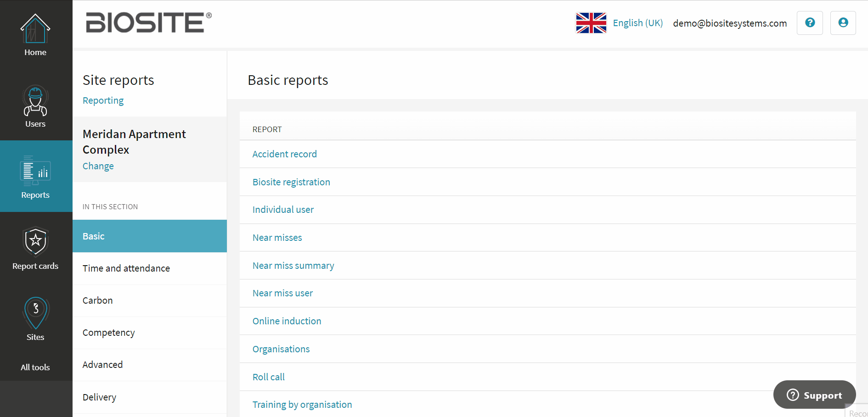
Task: Open the Competency reports section
Action: click(x=150, y=333)
